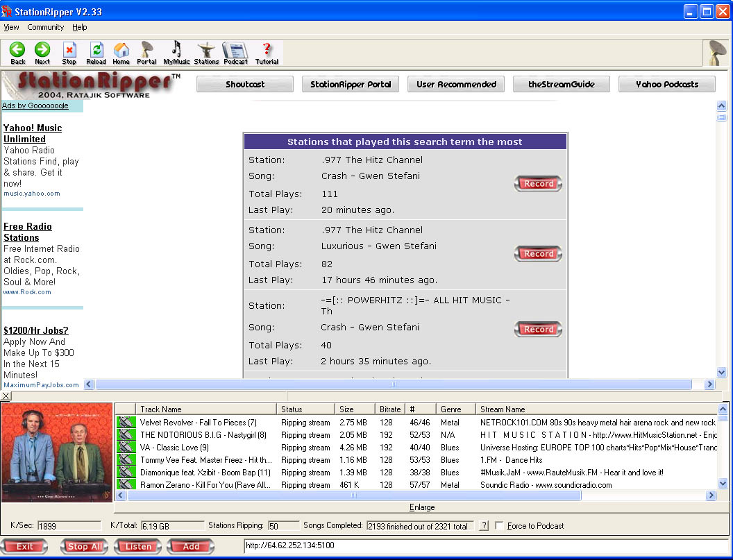Visit music.yahoo.com link
Image resolution: width=733 pixels, height=560 pixels.
pyautogui.click(x=32, y=194)
